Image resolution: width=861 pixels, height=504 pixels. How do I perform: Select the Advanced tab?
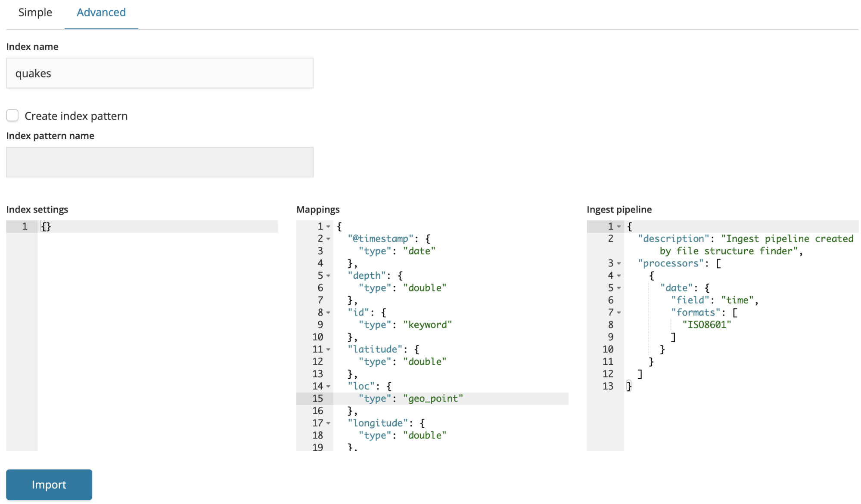click(x=101, y=12)
